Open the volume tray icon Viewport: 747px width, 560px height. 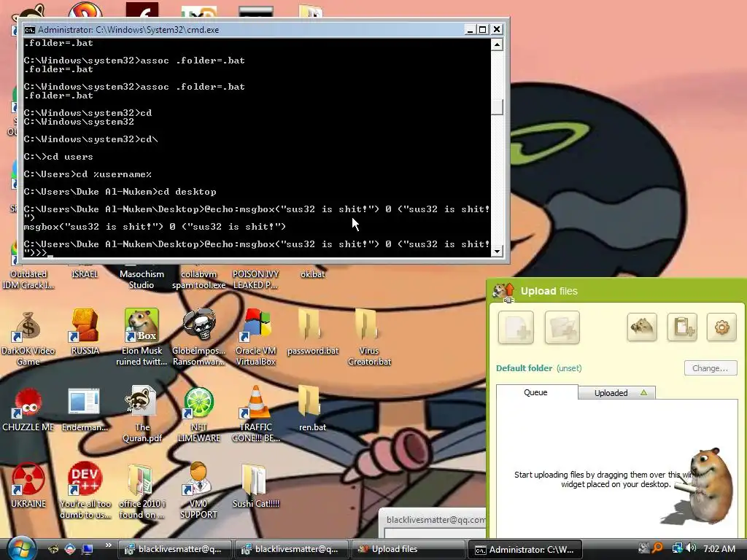coord(692,548)
